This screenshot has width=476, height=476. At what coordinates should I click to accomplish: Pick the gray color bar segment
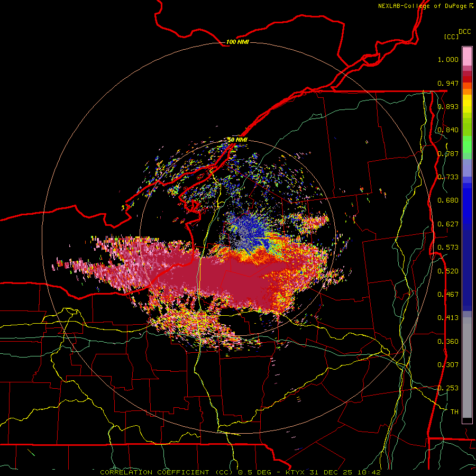coord(467,368)
